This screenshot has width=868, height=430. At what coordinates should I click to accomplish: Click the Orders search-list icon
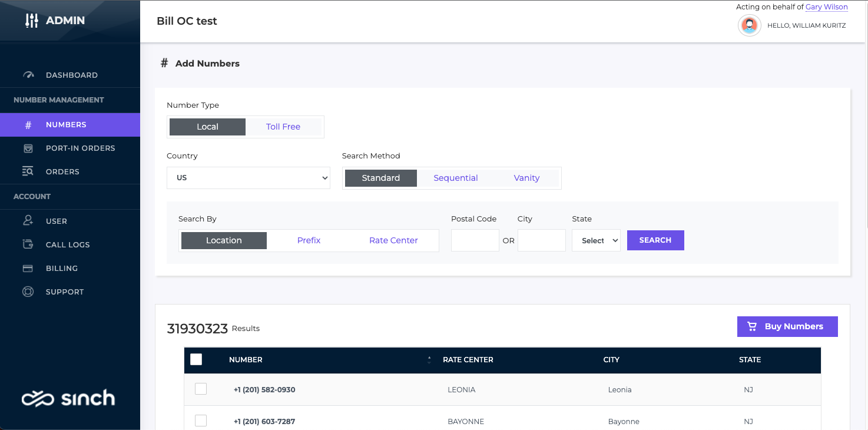[28, 172]
